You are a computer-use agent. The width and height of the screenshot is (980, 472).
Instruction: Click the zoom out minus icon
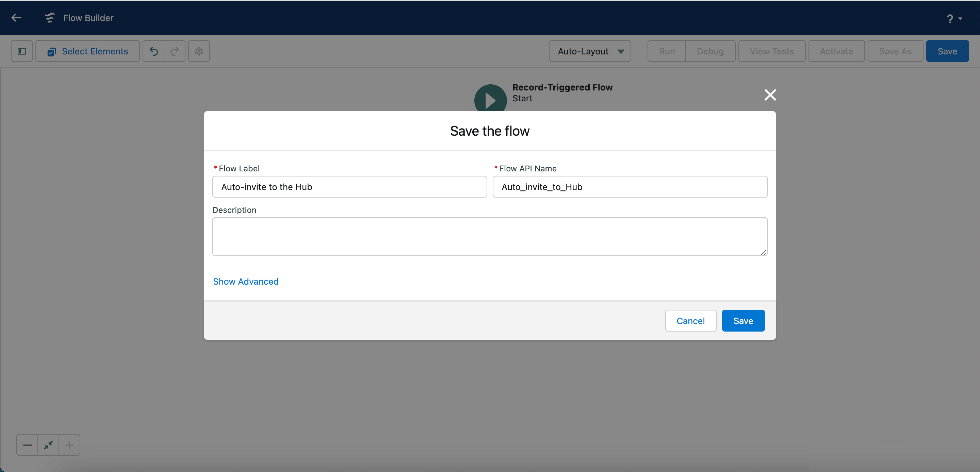(x=27, y=444)
